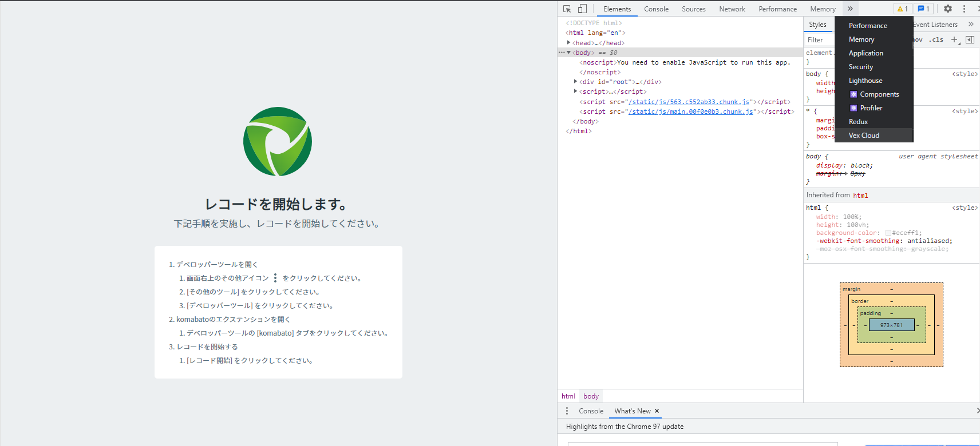Open the Network tab
This screenshot has width=980, height=446.
732,9
